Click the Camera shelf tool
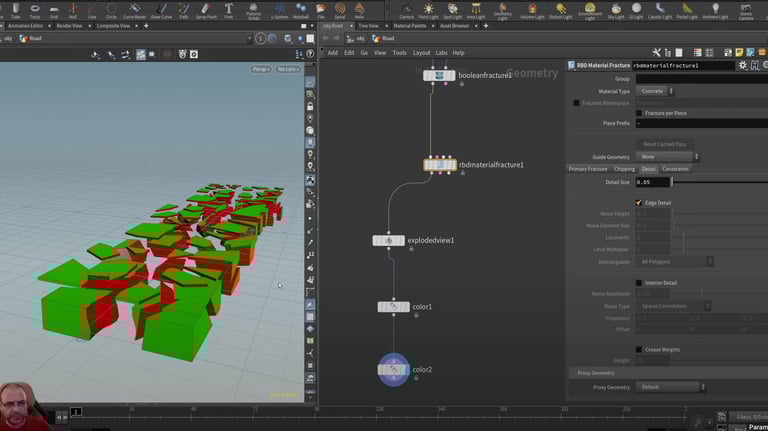 pos(406,10)
